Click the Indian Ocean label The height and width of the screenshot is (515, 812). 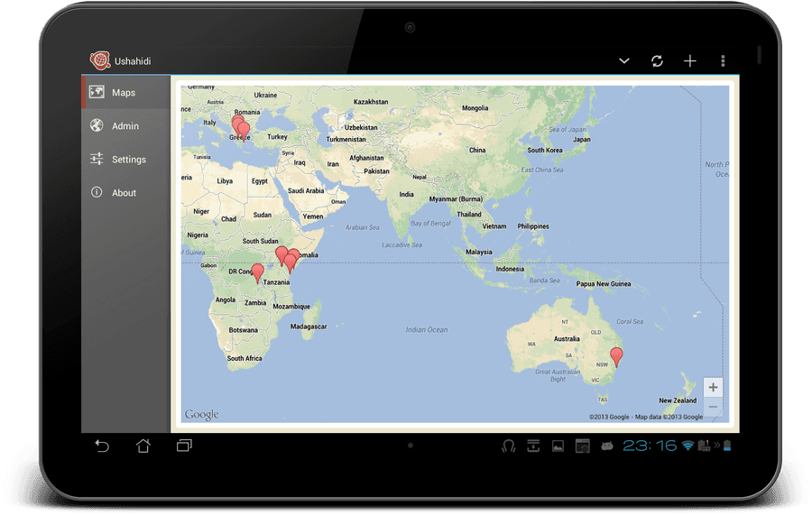point(427,330)
